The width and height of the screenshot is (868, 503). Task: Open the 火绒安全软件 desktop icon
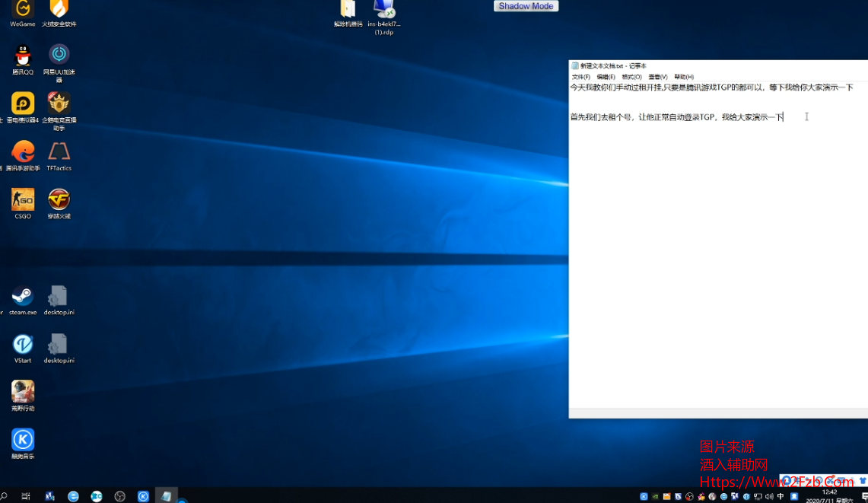(59, 13)
